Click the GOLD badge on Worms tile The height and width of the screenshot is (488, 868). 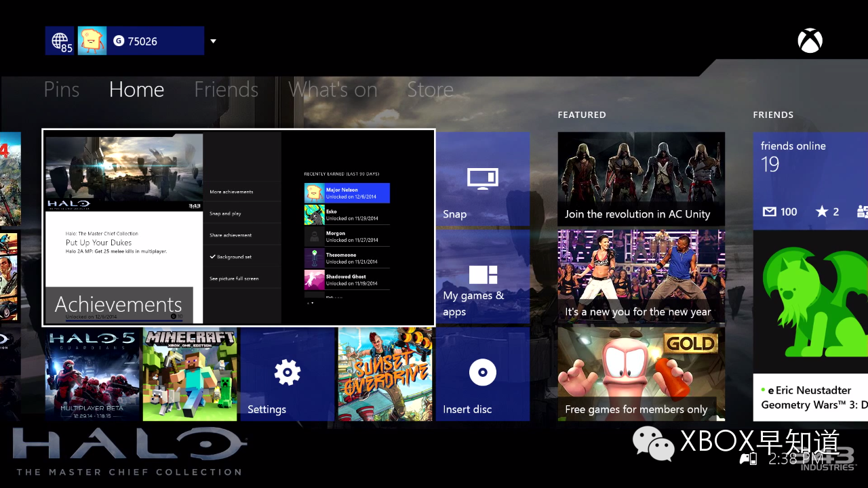point(691,343)
